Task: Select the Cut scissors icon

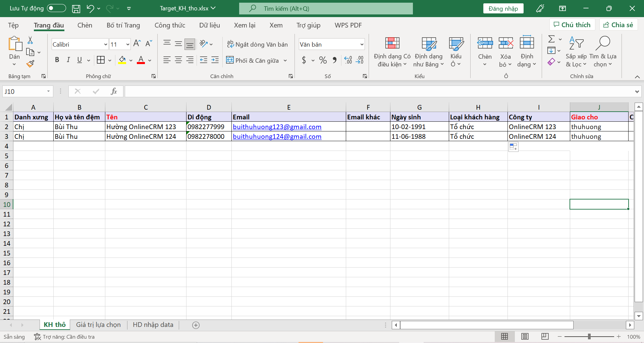Action: [x=30, y=40]
